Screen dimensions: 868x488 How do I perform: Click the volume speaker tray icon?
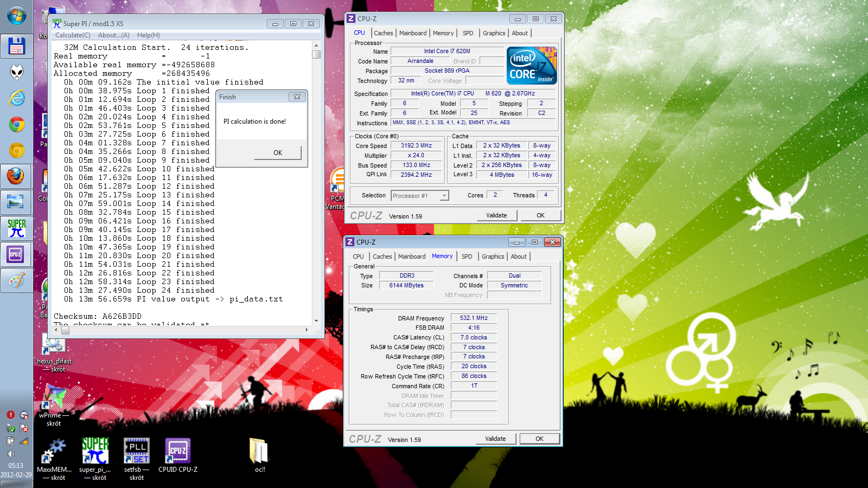tap(10, 454)
